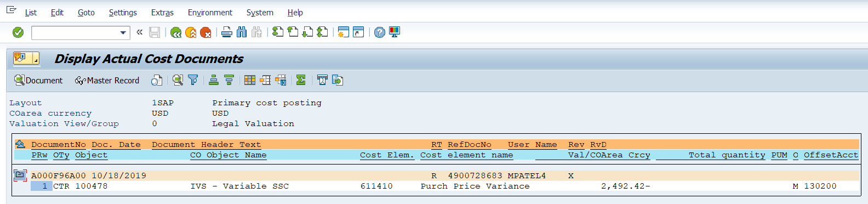Print the list with printer icon
The width and height of the screenshot is (868, 204).
[x=227, y=32]
